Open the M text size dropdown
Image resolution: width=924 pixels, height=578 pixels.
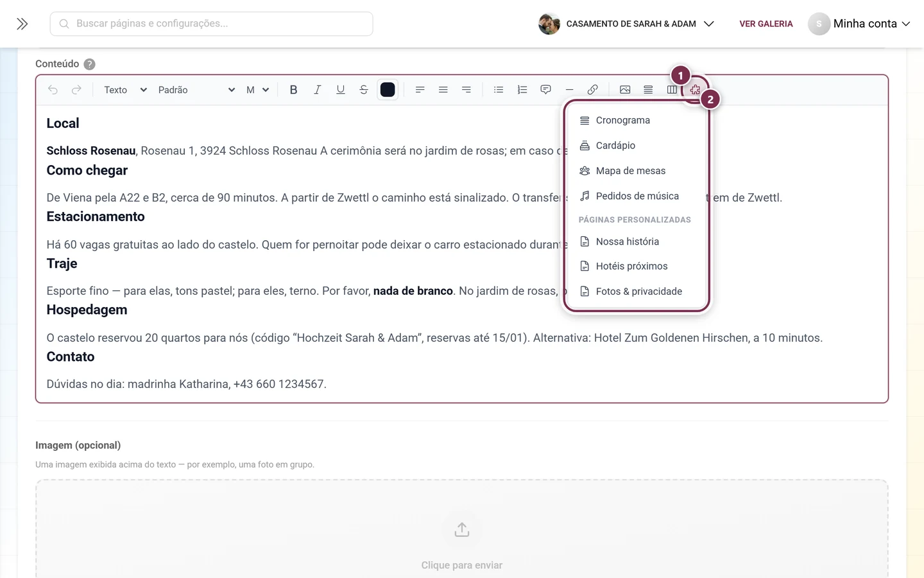pyautogui.click(x=257, y=90)
